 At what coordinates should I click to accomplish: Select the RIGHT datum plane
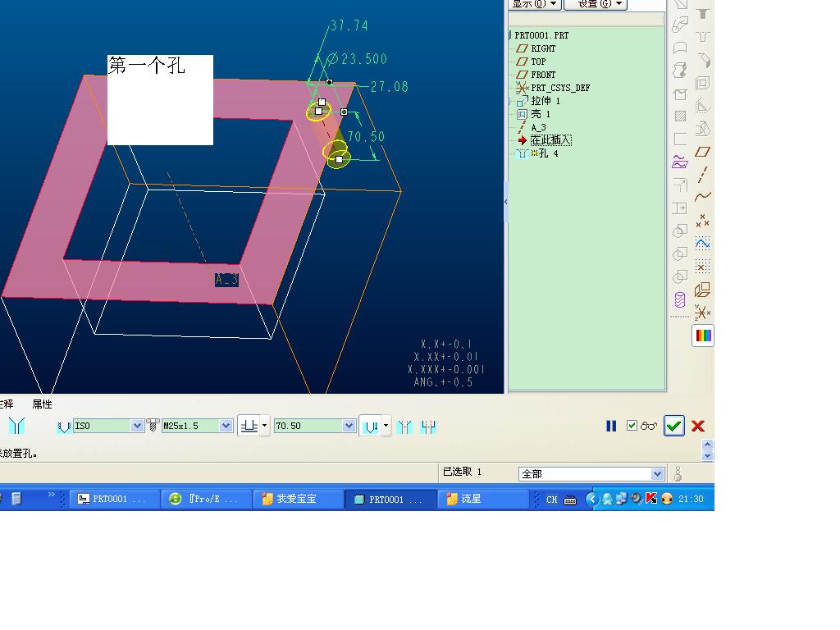pos(543,48)
